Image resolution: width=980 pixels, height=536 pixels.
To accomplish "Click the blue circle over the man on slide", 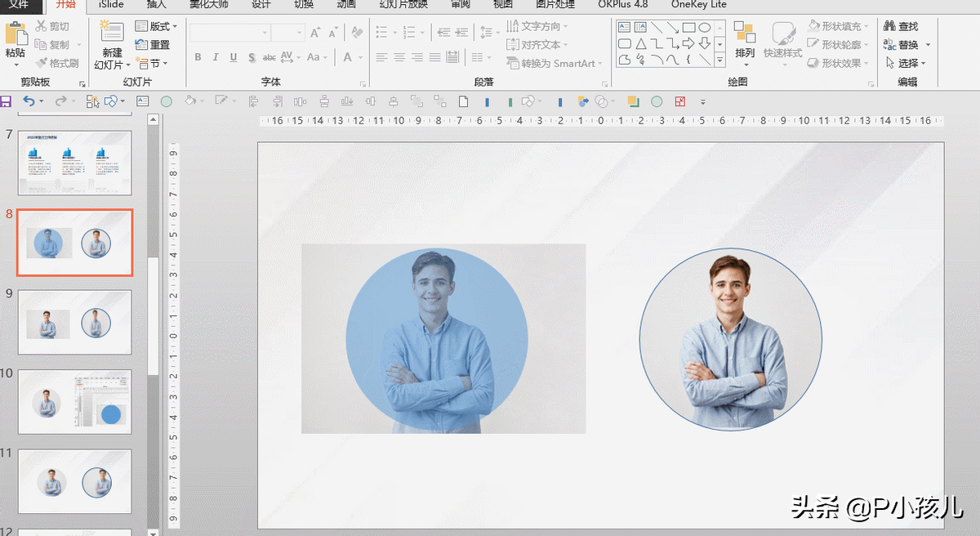I will point(437,339).
